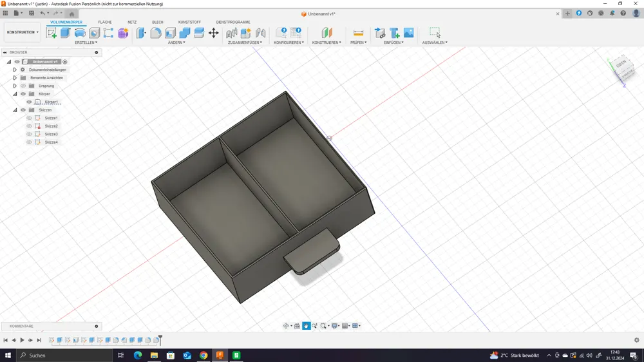Select the first sketch feature in timeline

click(52, 340)
